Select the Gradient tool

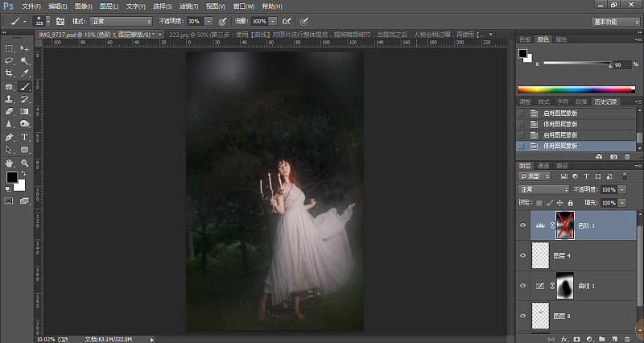[25, 111]
